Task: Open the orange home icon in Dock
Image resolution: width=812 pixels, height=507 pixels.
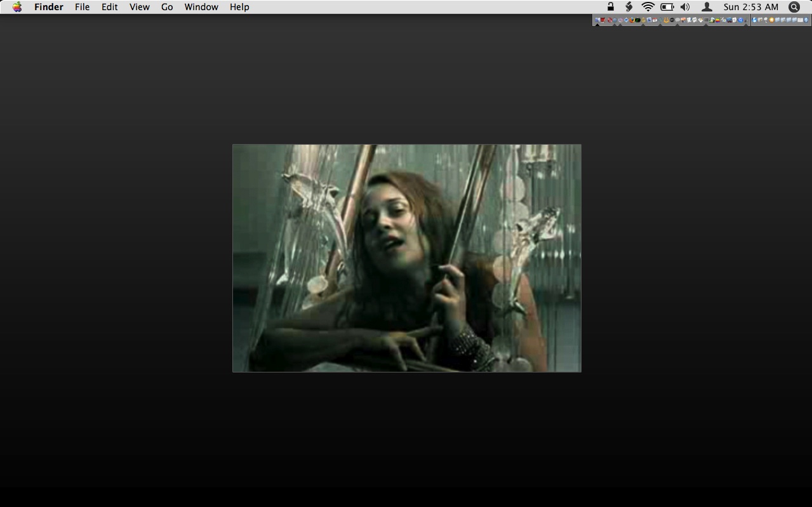Action: 771,20
